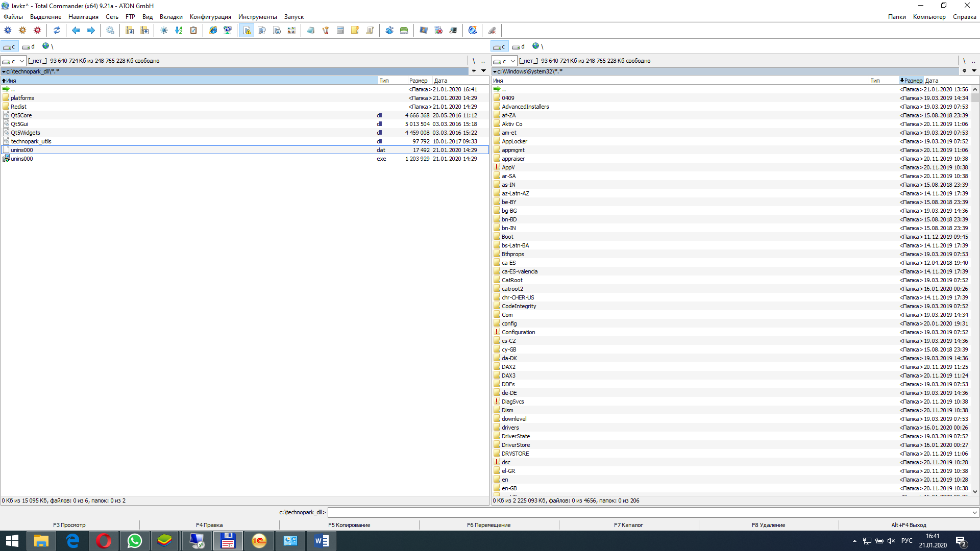This screenshot has width=980, height=551.
Task: Open left panel directory history arrow
Action: [483, 71]
